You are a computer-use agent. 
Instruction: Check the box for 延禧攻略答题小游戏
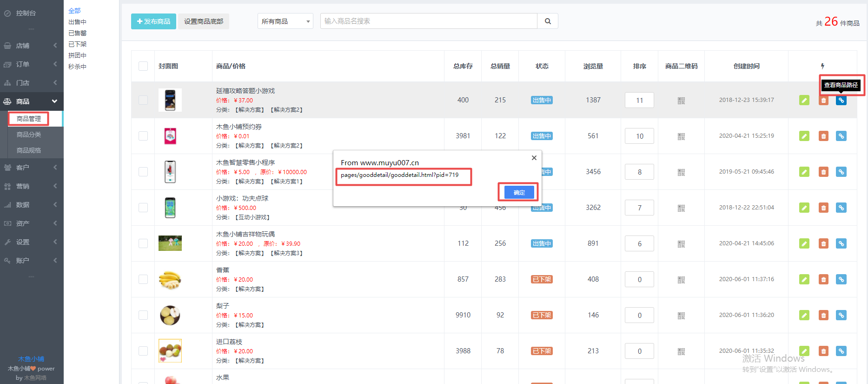(x=143, y=100)
